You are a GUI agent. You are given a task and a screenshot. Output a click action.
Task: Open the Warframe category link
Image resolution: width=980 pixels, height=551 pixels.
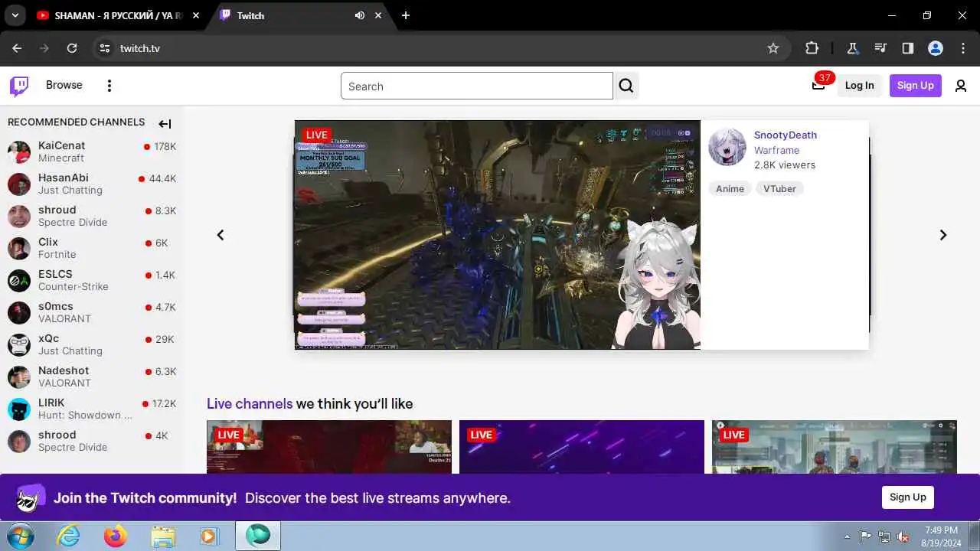pyautogui.click(x=776, y=150)
